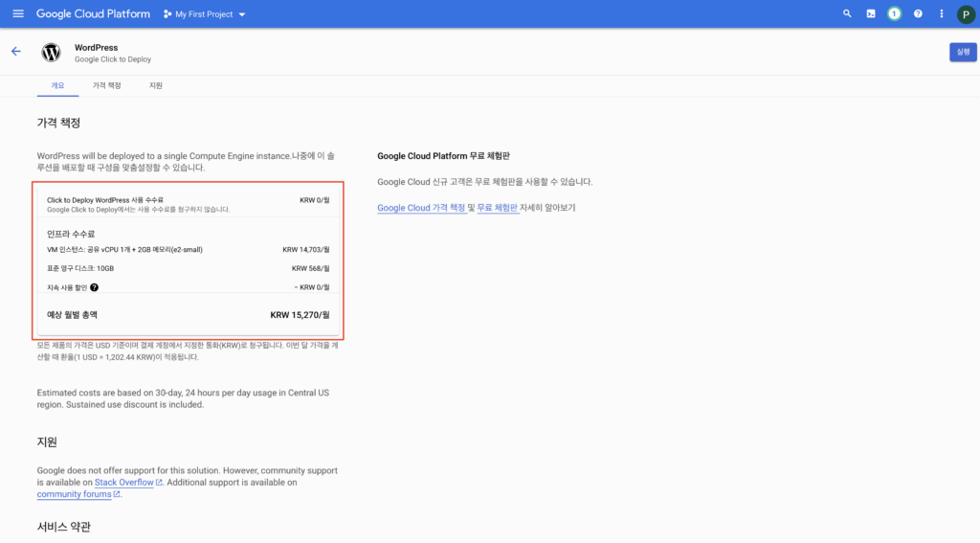Click the 인프라 수수료 heading
This screenshot has height=543, width=980.
71,234
